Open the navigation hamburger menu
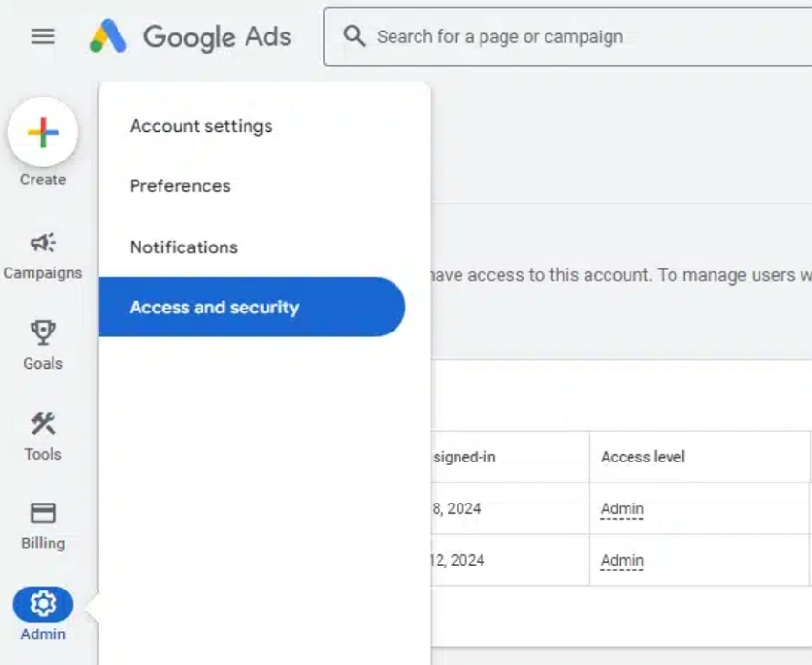This screenshot has height=665, width=812. click(x=41, y=36)
